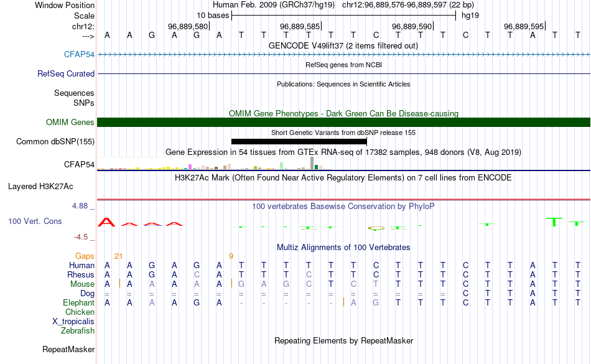Select the 100 Vert. Cons label
Viewport: 591px width, 364px height.
[35, 221]
